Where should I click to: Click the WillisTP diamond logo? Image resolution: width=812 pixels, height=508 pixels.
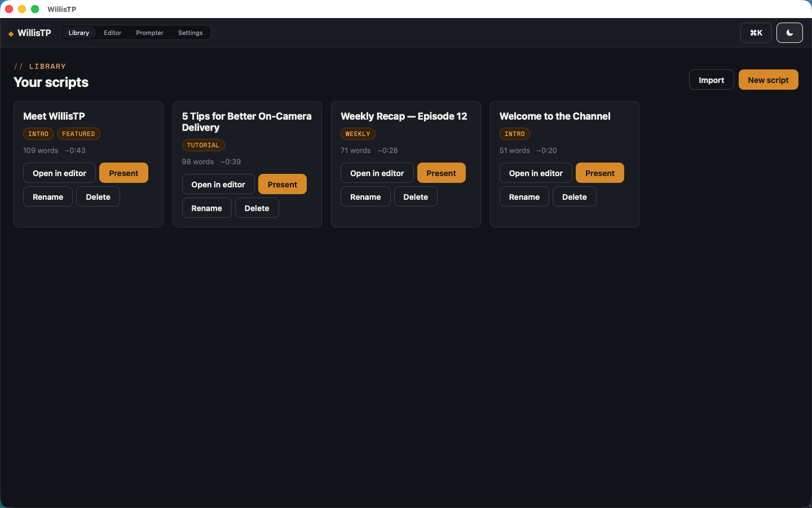pyautogui.click(x=11, y=33)
